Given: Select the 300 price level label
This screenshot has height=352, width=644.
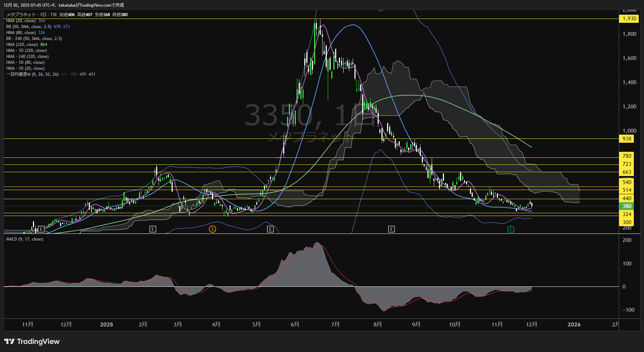Looking at the screenshot, I should [x=627, y=222].
